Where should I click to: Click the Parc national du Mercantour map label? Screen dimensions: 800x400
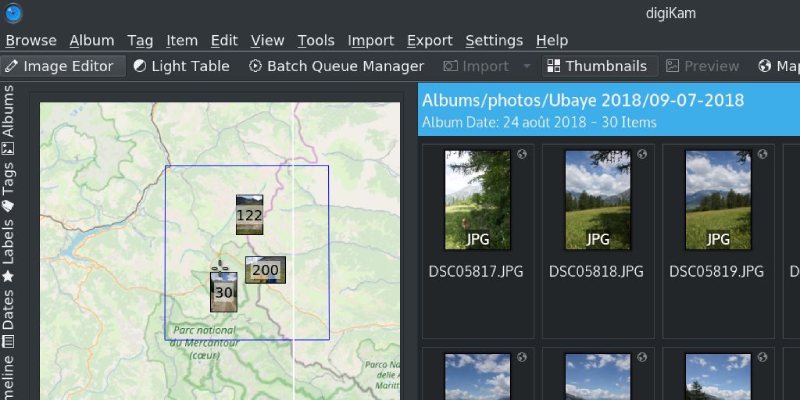click(x=204, y=343)
